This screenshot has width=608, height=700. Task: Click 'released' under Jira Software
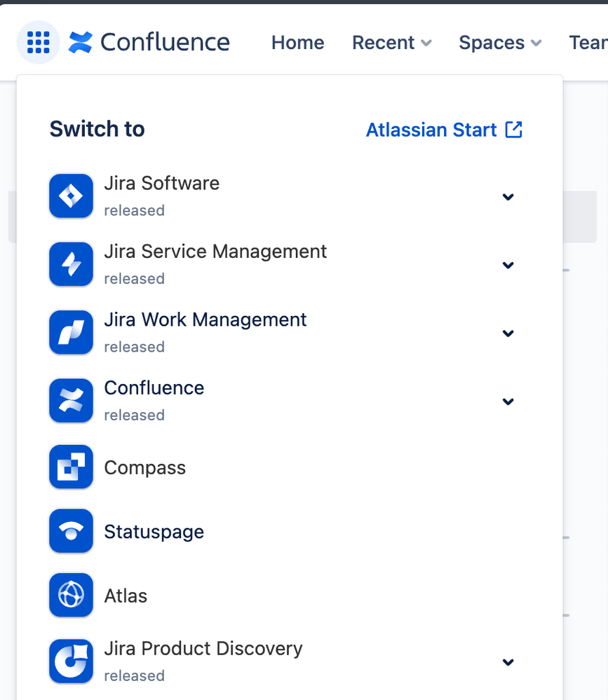pos(134,210)
